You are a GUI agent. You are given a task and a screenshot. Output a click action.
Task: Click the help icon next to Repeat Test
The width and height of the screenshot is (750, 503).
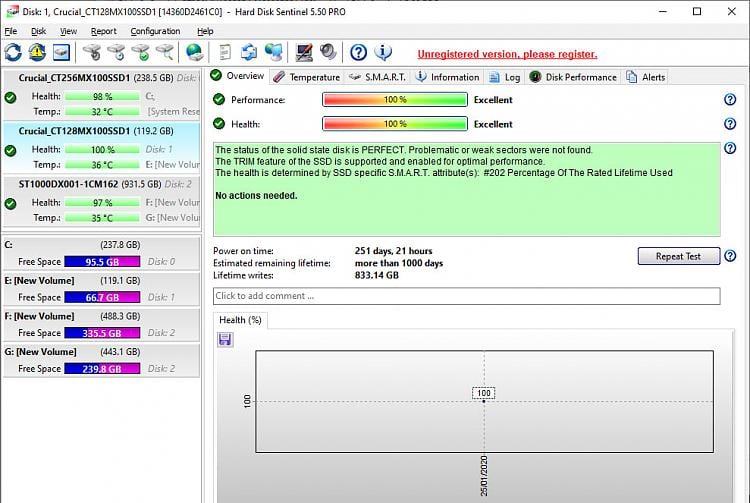tap(730, 256)
